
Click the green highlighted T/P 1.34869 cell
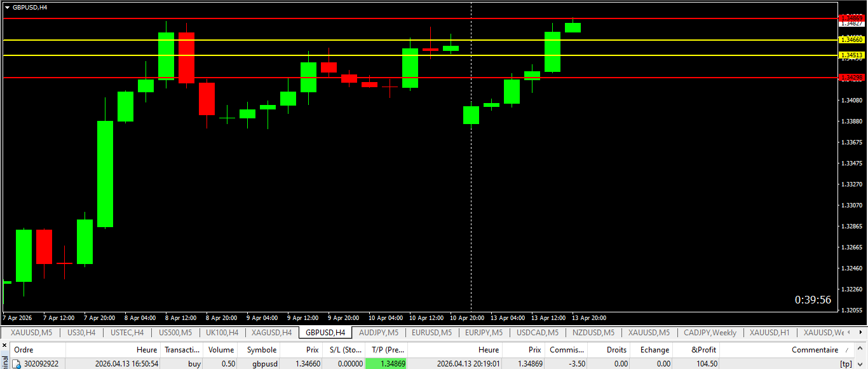pyautogui.click(x=386, y=364)
